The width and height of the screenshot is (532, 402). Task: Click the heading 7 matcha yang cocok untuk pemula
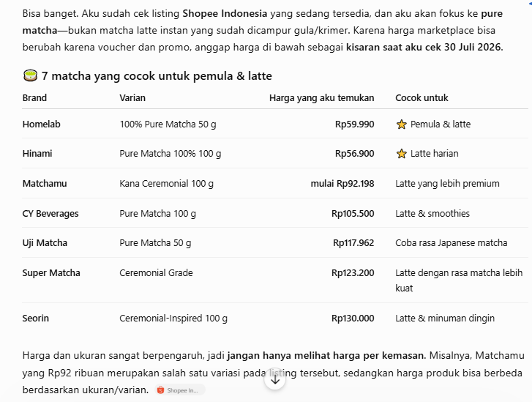click(157, 75)
